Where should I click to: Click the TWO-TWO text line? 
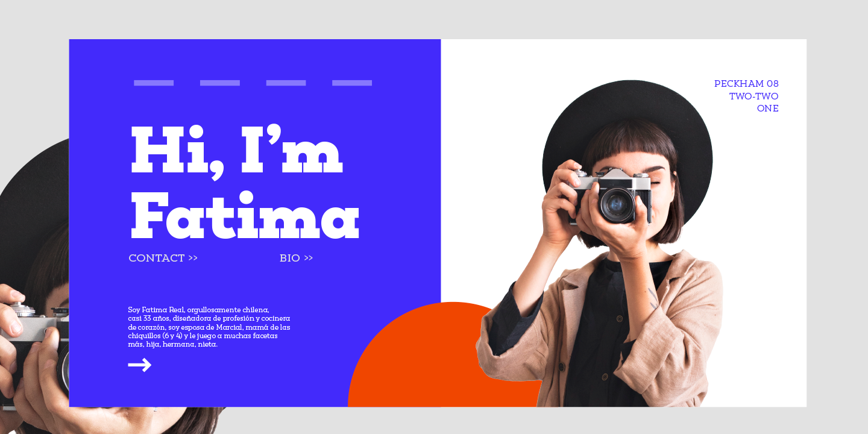click(x=753, y=96)
